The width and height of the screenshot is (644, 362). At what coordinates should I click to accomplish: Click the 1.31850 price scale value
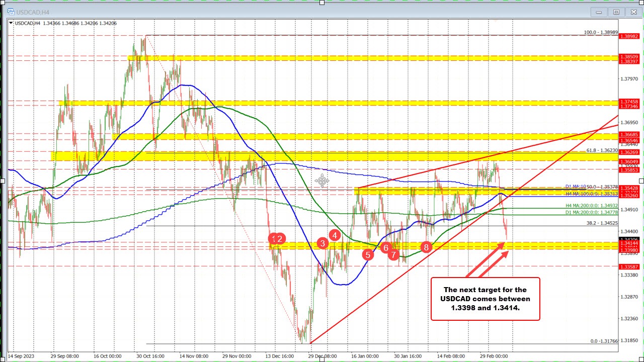(629, 340)
